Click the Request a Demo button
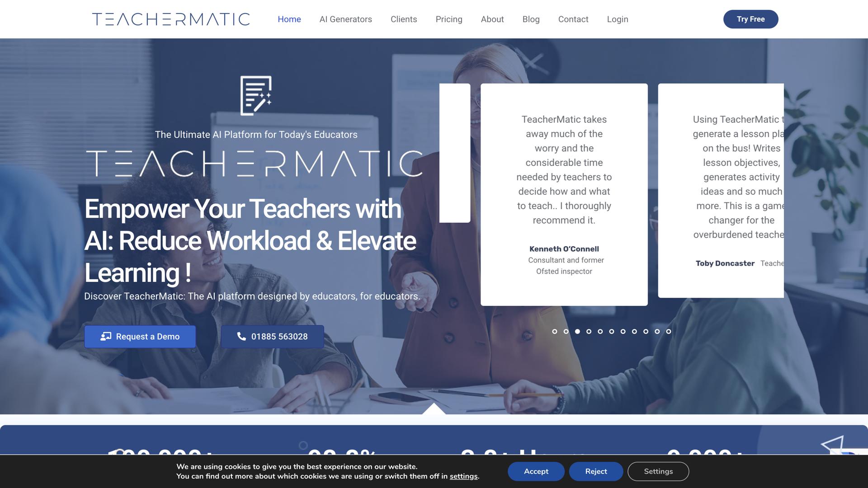 coord(140,336)
